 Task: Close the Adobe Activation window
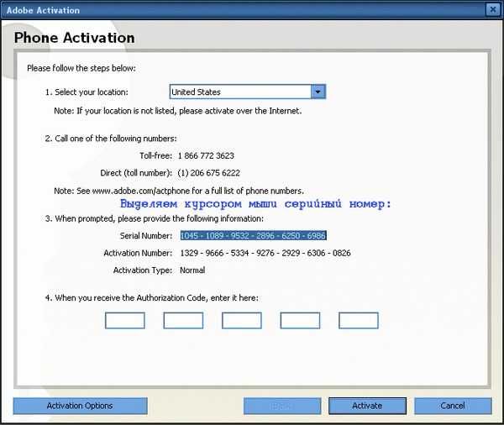(493, 9)
